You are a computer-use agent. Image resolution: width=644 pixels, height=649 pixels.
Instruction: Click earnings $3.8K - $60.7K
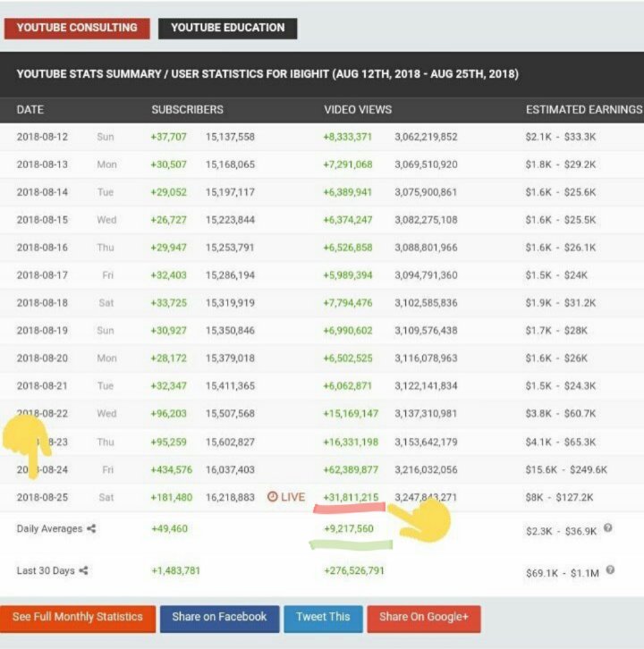[561, 414]
